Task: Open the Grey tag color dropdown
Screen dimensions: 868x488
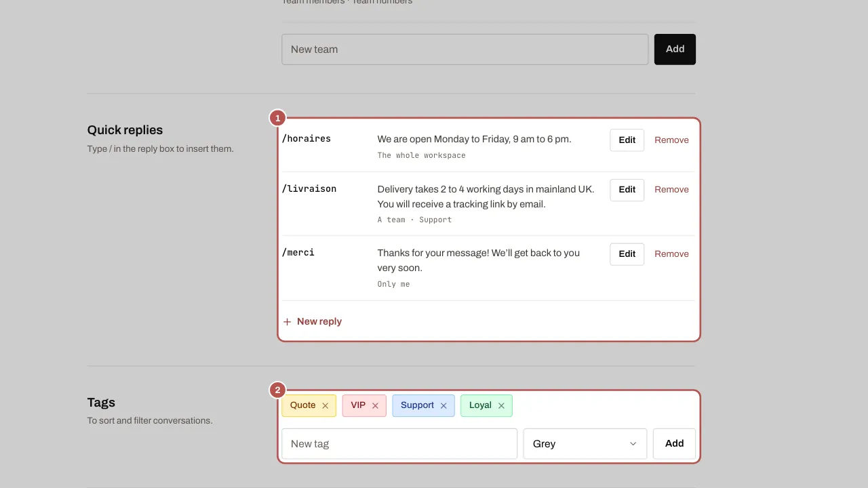Action: coord(585,444)
